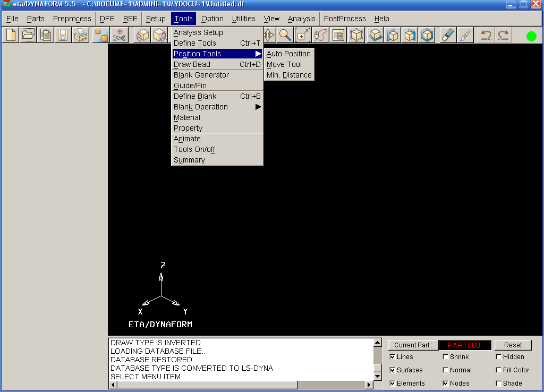Screen dimensions: 544x392
Task: Click the message log scroll-up arrow
Action: click(x=378, y=343)
